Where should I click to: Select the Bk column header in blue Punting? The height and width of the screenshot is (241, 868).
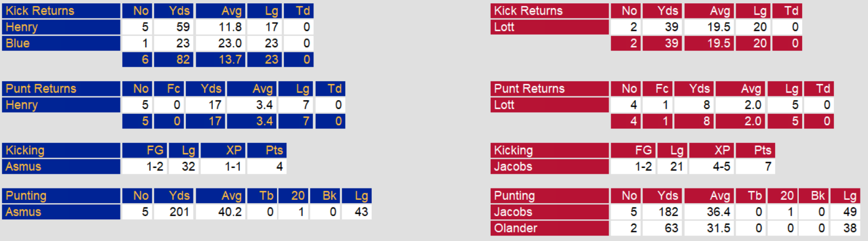(329, 196)
